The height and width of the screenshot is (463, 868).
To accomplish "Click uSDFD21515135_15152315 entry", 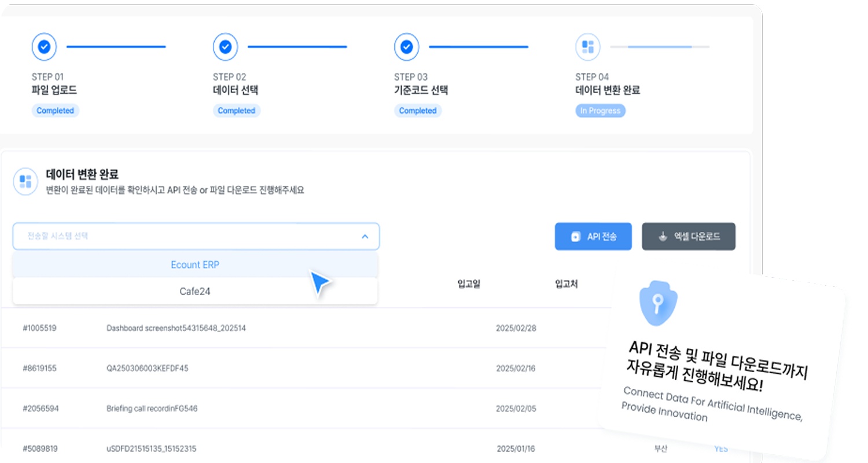I will [152, 449].
